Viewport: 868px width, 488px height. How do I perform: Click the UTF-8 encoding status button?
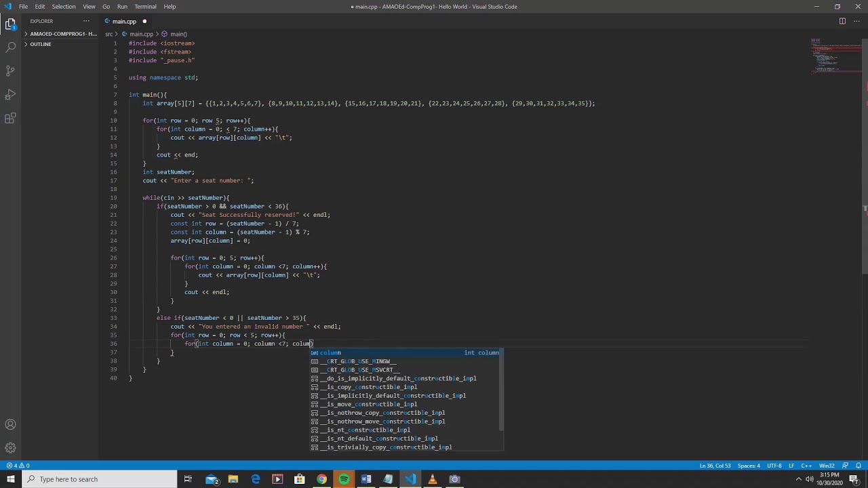774,466
